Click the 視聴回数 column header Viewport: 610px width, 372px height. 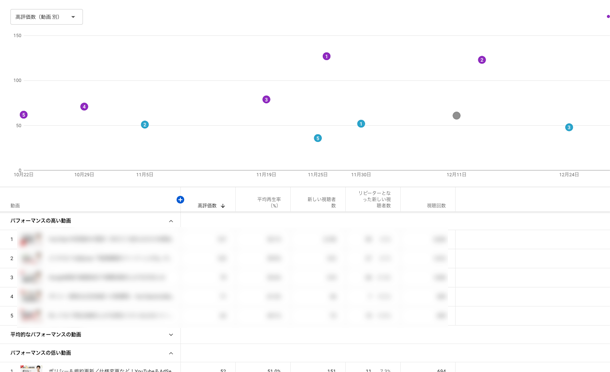[436, 205]
